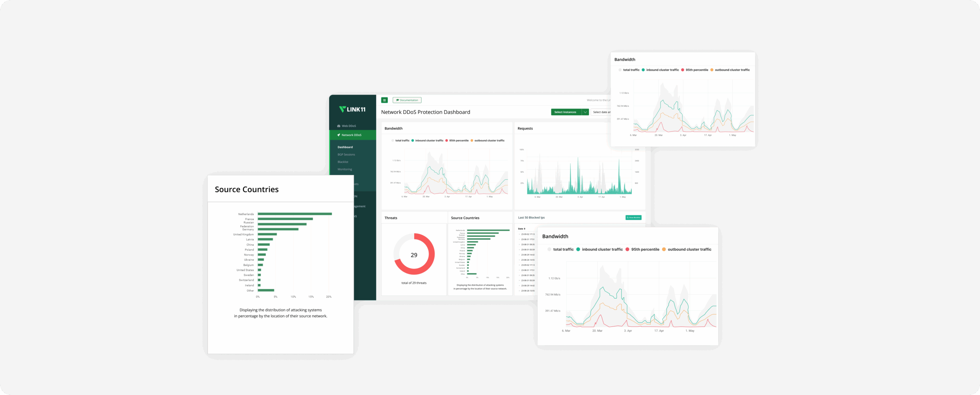The image size is (980, 395).
Task: Click the sort icon beside the Date column
Action: [x=524, y=229]
